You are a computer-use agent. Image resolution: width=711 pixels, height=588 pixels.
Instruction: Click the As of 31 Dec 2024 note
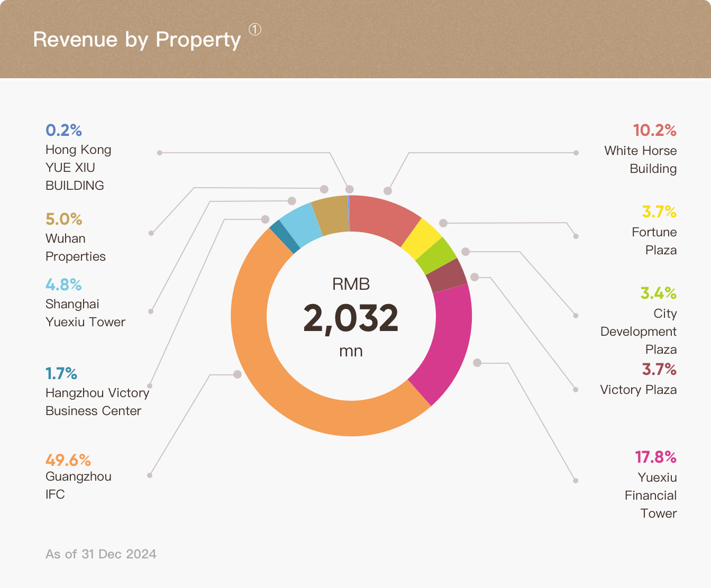point(101,554)
